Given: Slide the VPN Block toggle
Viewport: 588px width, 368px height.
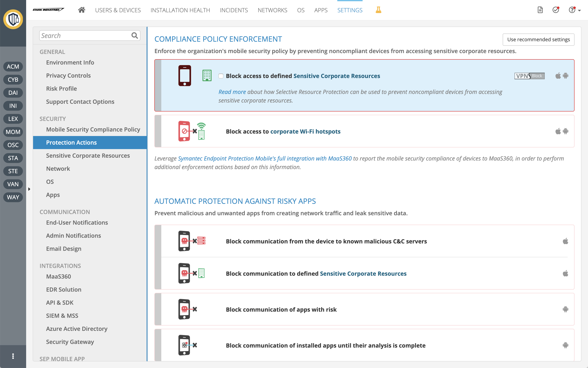Looking at the screenshot, I should (x=530, y=76).
